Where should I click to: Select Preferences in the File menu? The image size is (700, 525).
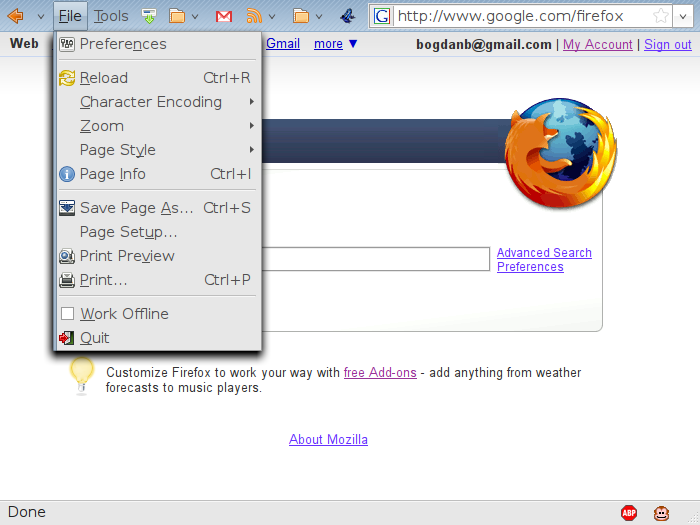[157, 44]
